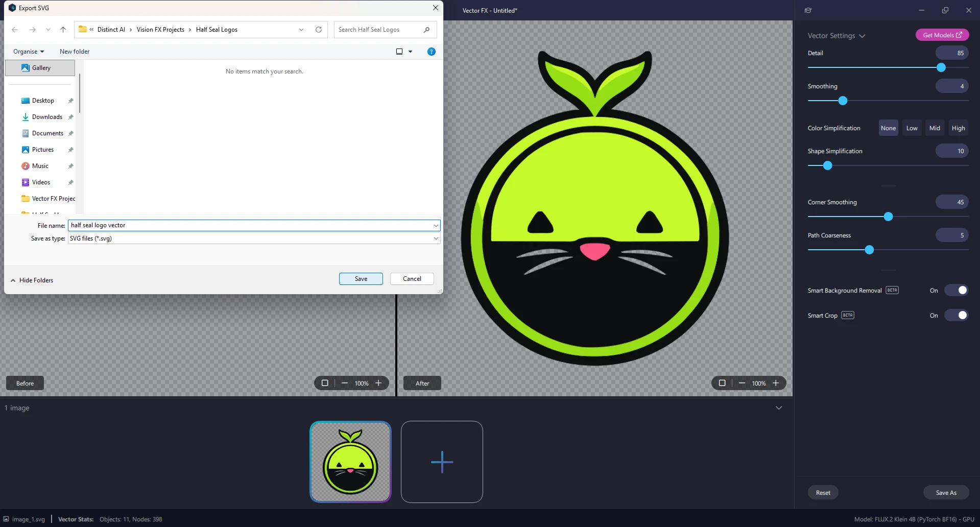Set Color Simplification to Mid
Image resolution: width=980 pixels, height=527 pixels.
[935, 128]
